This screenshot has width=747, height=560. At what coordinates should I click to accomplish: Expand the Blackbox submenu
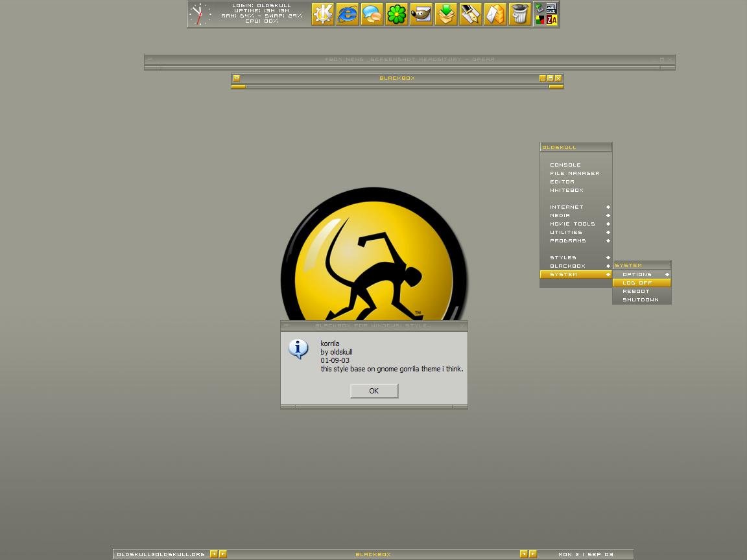point(576,266)
